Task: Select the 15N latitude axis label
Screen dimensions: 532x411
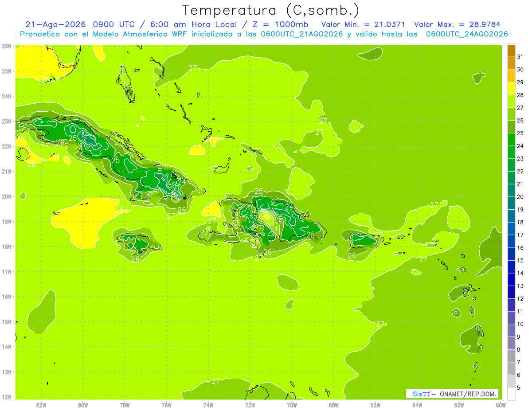Action: (x=6, y=322)
